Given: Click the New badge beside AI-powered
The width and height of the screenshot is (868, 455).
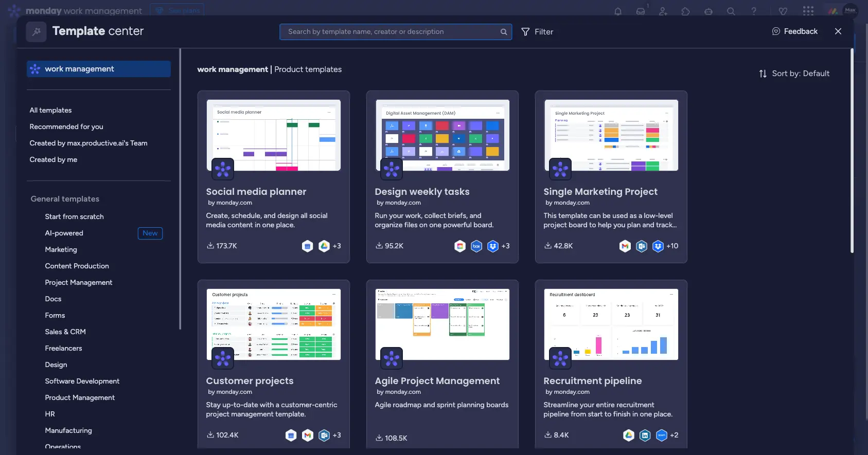Looking at the screenshot, I should point(150,233).
